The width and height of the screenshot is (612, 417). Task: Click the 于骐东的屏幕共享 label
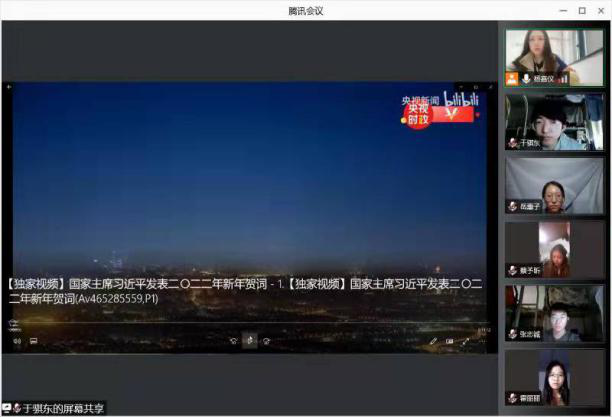59,408
